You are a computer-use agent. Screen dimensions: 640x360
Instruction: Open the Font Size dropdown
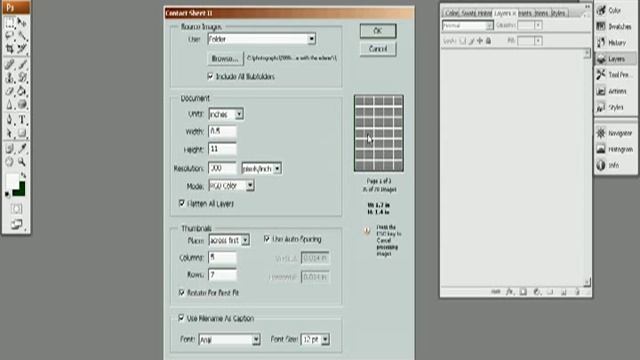pos(315,340)
